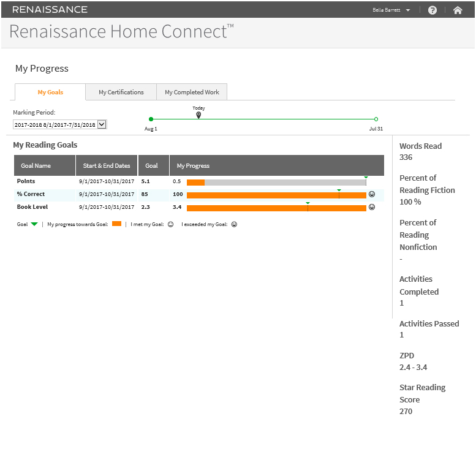Click the '% Correct' goal name
This screenshot has height=460, width=476.
click(31, 194)
